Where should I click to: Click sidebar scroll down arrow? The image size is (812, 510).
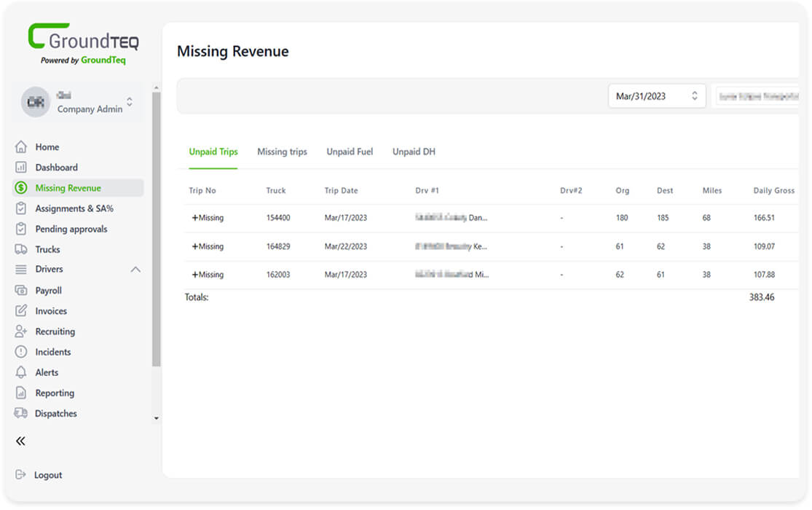click(x=157, y=417)
